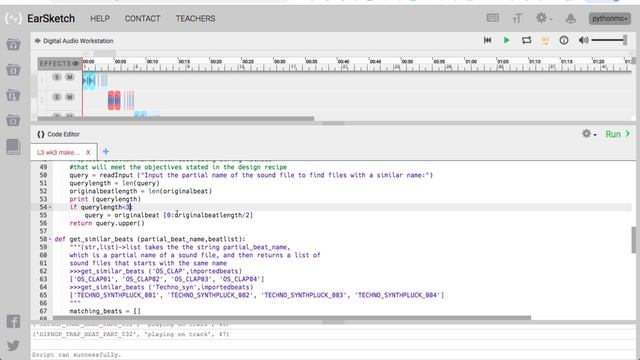Image resolution: width=640 pixels, height=360 pixels.
Task: Mute the volume with the speaker icon
Action: pyautogui.click(x=584, y=40)
